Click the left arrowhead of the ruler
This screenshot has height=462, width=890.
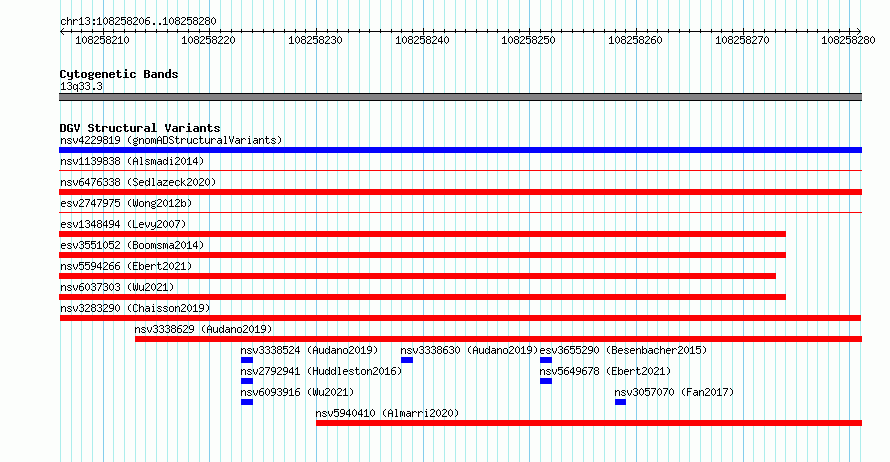click(62, 32)
